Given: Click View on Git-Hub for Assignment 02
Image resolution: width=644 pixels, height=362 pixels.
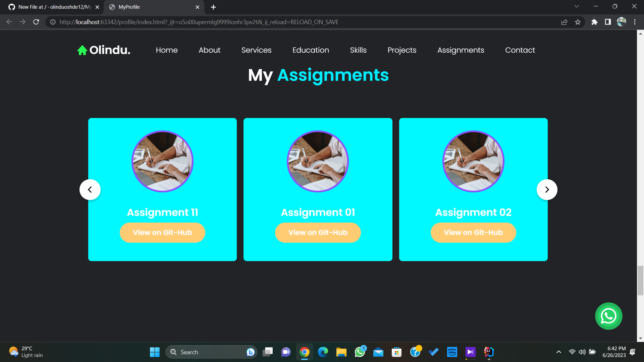Looking at the screenshot, I should (x=473, y=233).
